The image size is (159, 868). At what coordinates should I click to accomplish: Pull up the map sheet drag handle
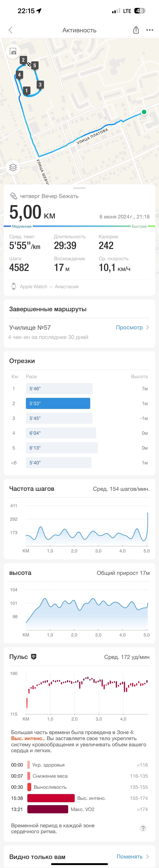(79, 188)
